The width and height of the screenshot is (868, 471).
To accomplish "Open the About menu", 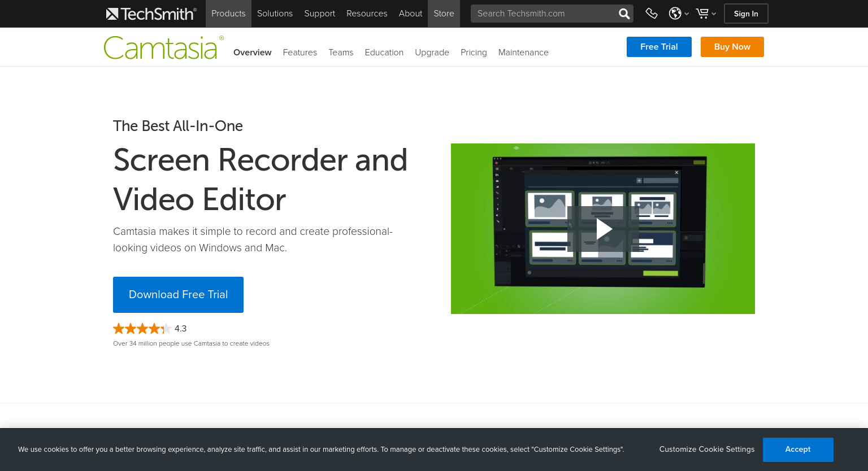I will (410, 14).
